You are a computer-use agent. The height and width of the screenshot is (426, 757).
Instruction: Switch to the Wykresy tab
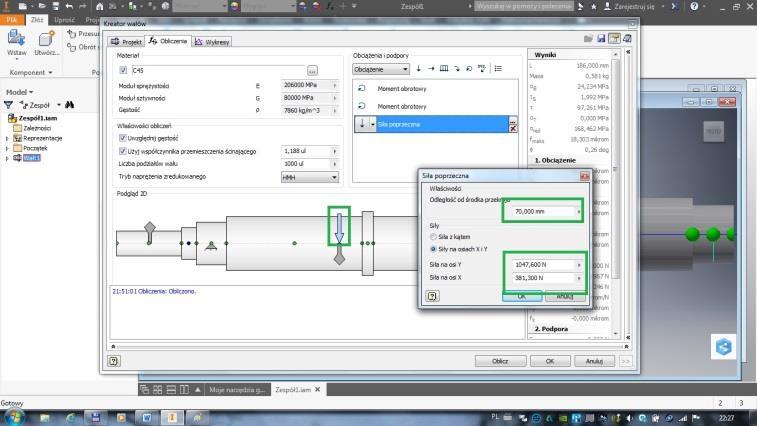(212, 42)
